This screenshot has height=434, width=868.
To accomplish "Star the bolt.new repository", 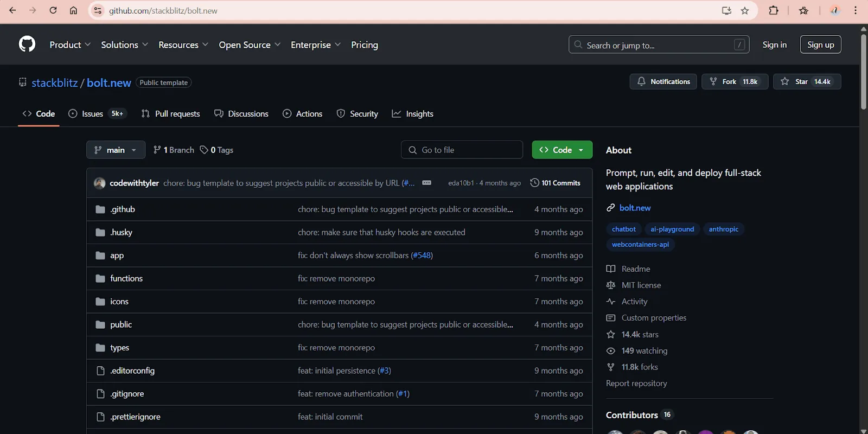I will (x=807, y=81).
